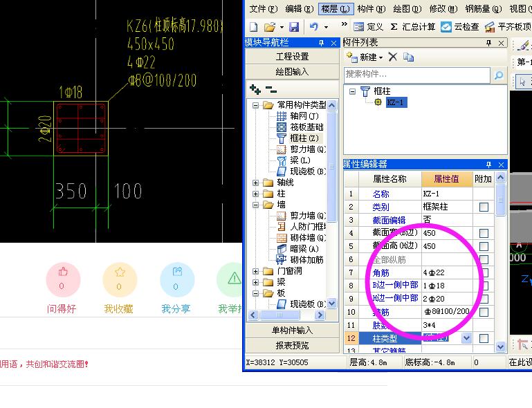The height and width of the screenshot is (408, 532).
Task: Select 筏板基础 tree item
Action: point(306,127)
